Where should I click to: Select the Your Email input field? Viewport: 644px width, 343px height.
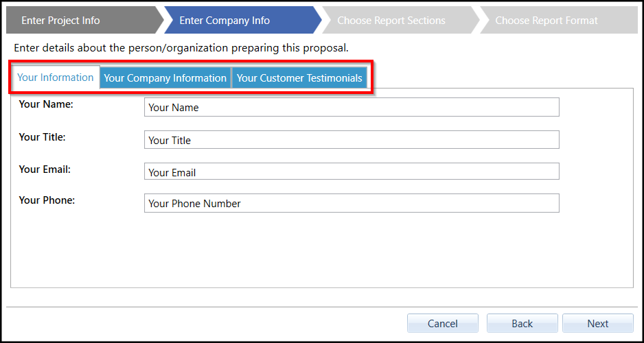[x=352, y=172]
